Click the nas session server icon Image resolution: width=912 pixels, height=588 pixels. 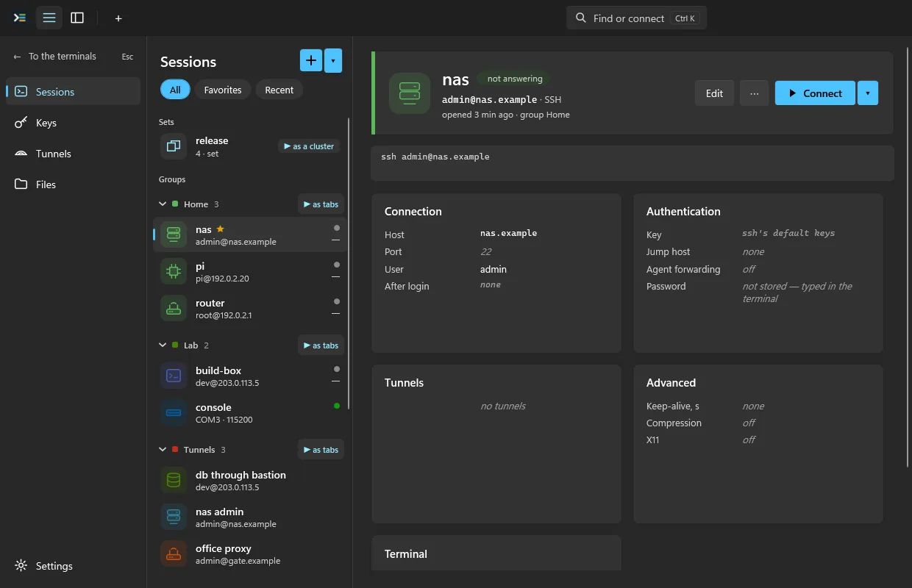(x=174, y=234)
